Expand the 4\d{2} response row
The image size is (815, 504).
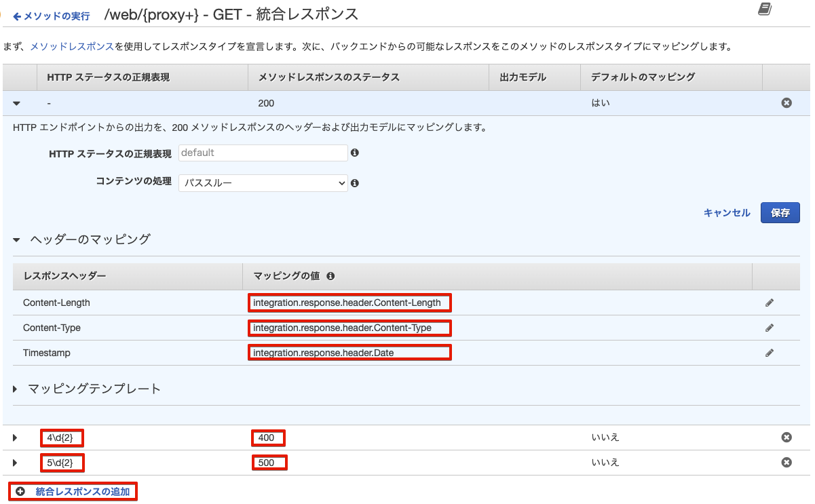click(x=15, y=437)
